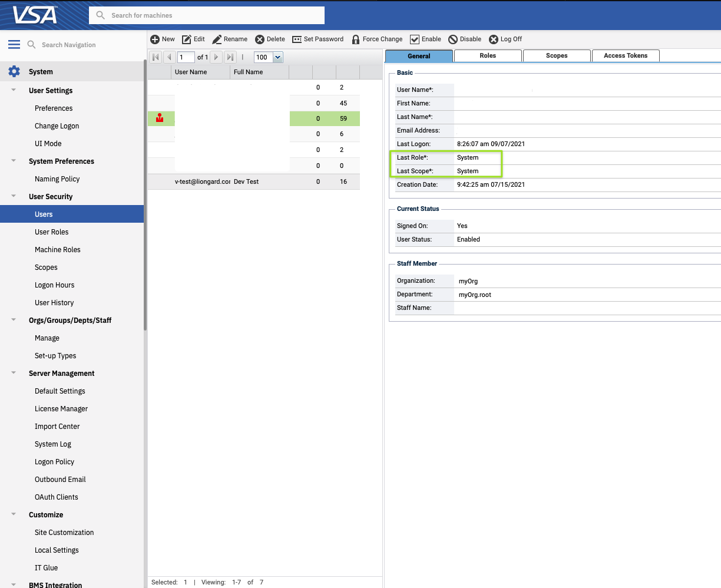Click the Disable circle-slash icon
The height and width of the screenshot is (588, 721).
click(x=453, y=39)
